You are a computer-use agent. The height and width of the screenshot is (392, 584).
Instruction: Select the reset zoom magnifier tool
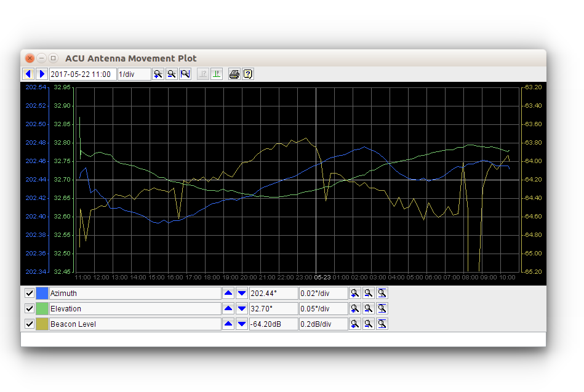click(x=185, y=74)
